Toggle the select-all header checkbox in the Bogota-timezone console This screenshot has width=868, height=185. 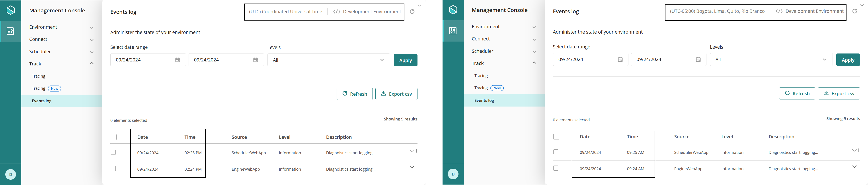(556, 137)
